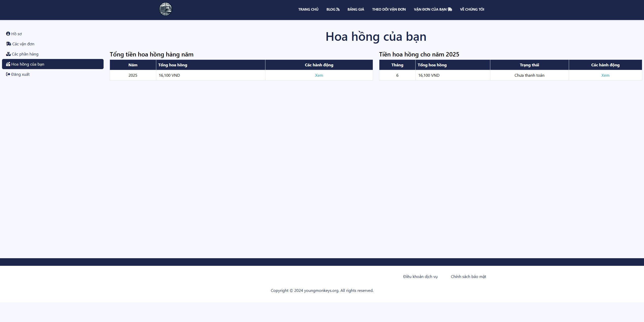
Task: Click the Năm column header
Action: (133, 65)
